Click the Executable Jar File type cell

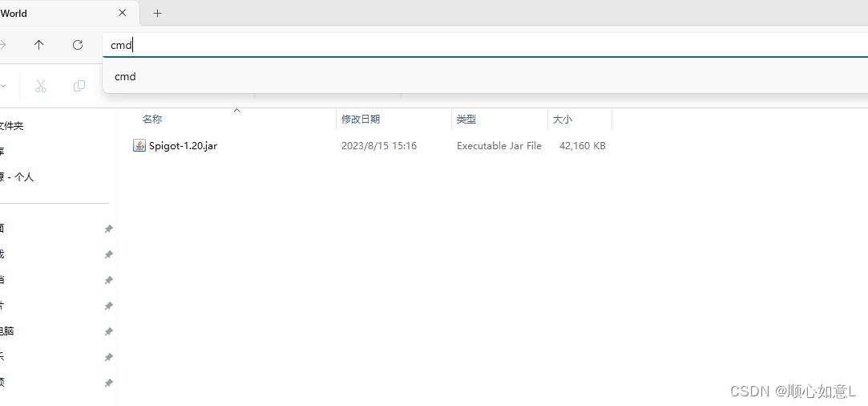click(x=499, y=146)
